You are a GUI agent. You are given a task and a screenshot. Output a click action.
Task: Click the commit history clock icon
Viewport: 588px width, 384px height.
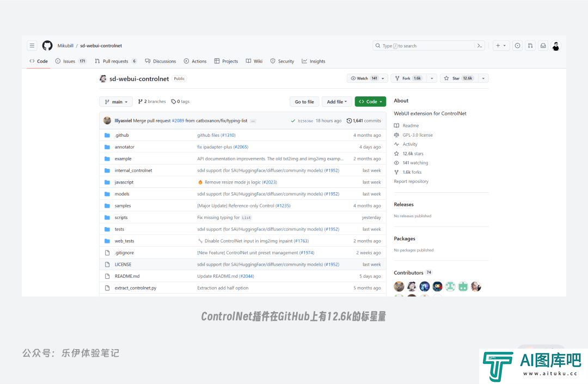point(349,121)
